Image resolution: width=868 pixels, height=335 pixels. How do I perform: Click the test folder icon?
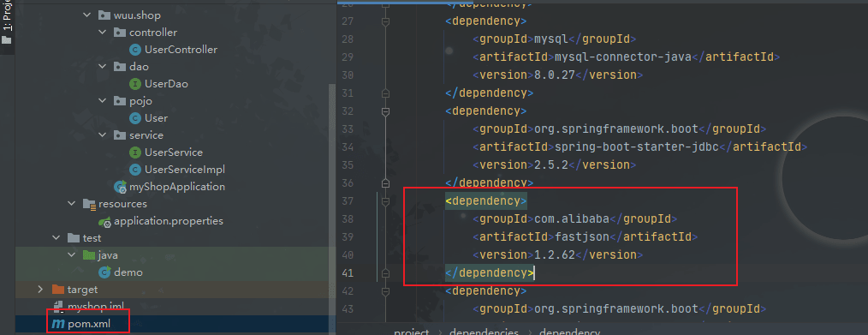click(x=73, y=238)
